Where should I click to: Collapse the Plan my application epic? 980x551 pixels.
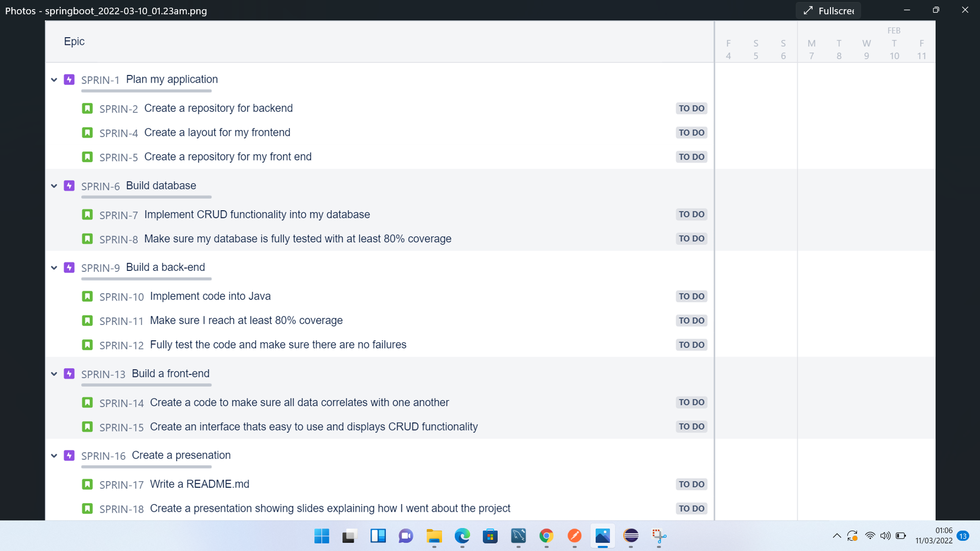(x=54, y=80)
